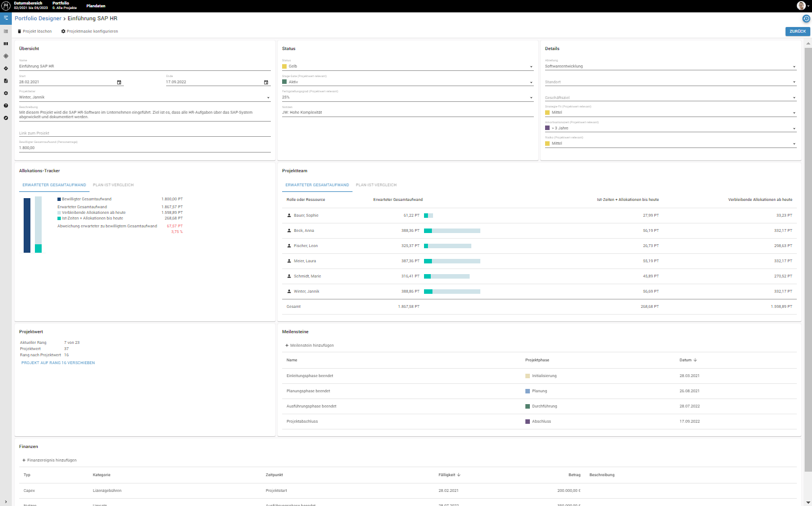This screenshot has height=506, width=812.
Task: Open the Fertigstellungsgrad dropdown showing 25%
Action: click(408, 97)
